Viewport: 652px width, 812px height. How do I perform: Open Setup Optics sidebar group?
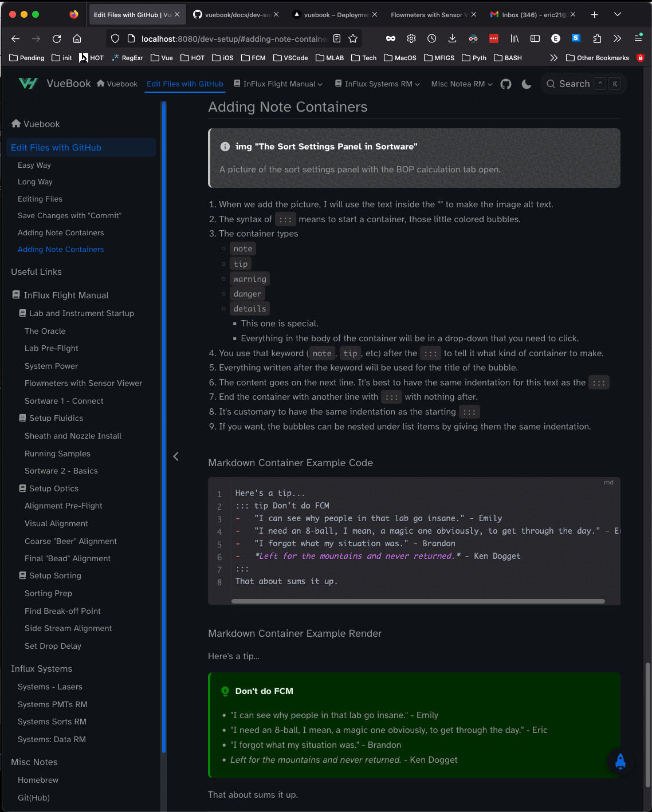[49, 488]
